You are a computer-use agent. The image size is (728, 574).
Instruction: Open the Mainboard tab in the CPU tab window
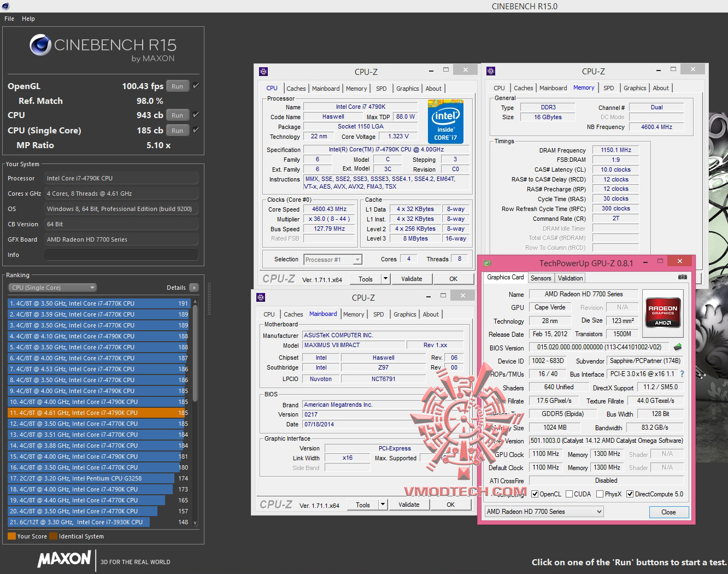tap(326, 89)
